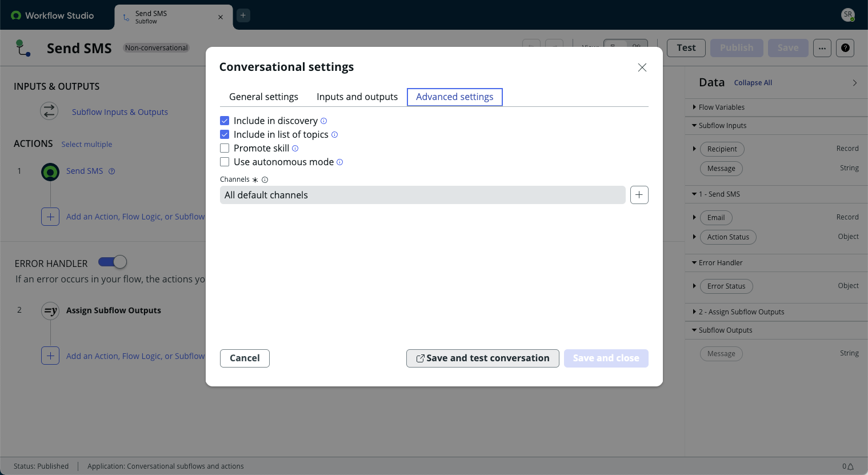Add action below Assign Subflow Outputs
The image size is (868, 475).
point(50,356)
